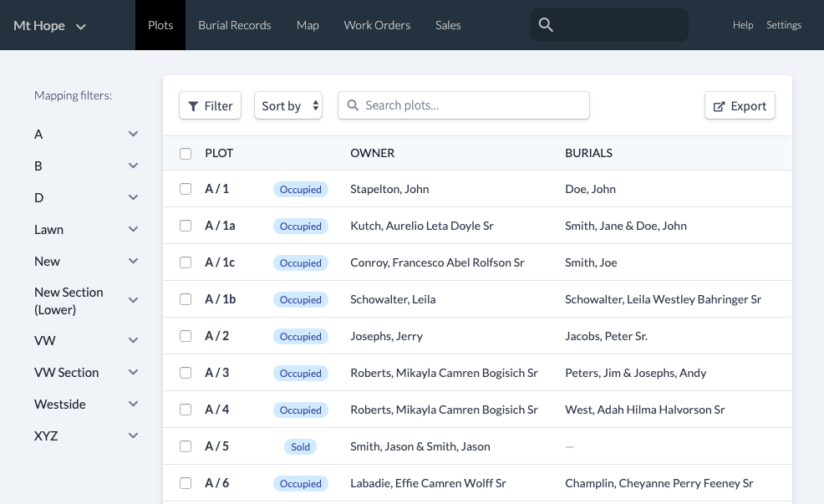Screen dimensions: 824x504
Task: Click the magnifying glass in top navigation
Action: point(546,25)
